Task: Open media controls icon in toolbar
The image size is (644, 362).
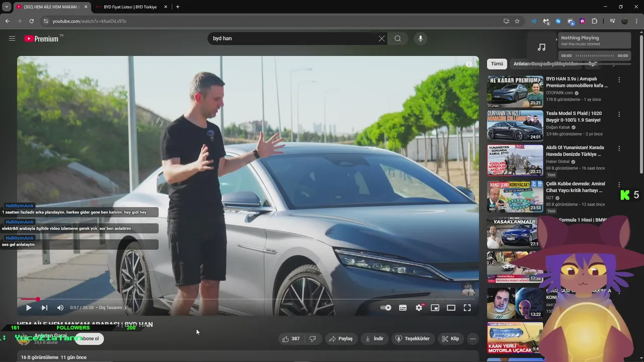Action: coord(612,21)
